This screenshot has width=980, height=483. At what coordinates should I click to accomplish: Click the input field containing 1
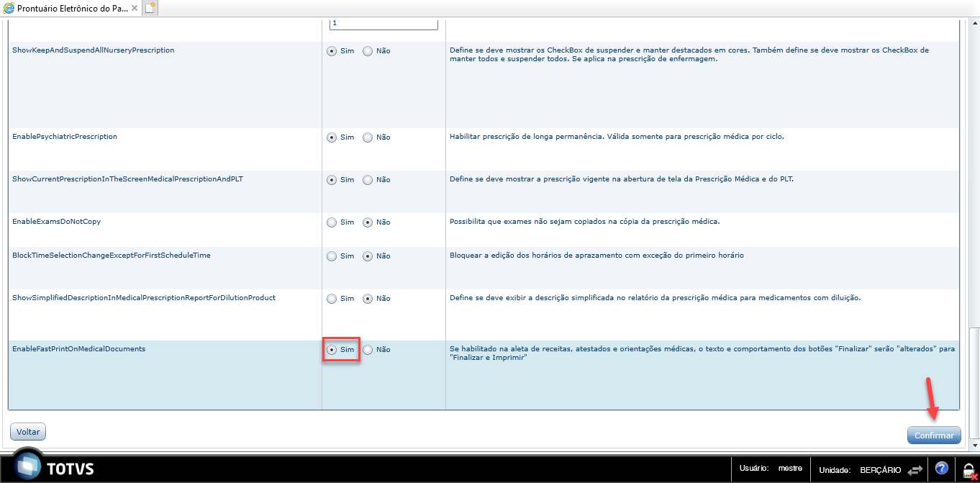coord(384,24)
